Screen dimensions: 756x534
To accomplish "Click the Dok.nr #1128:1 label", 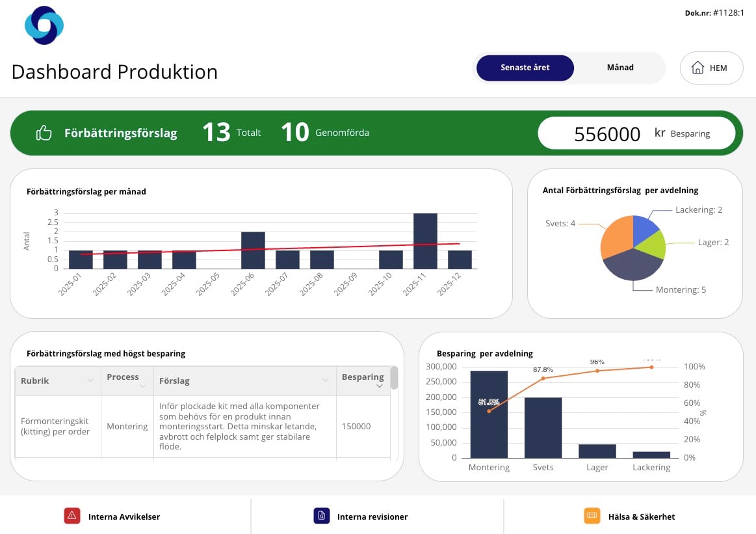I will [x=714, y=13].
